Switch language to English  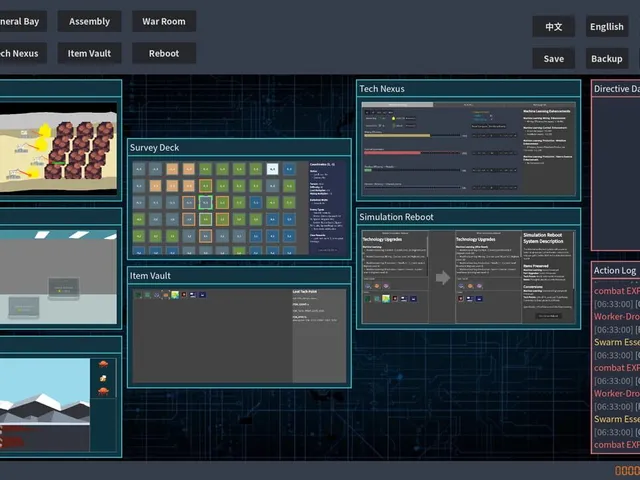pyautogui.click(x=607, y=27)
